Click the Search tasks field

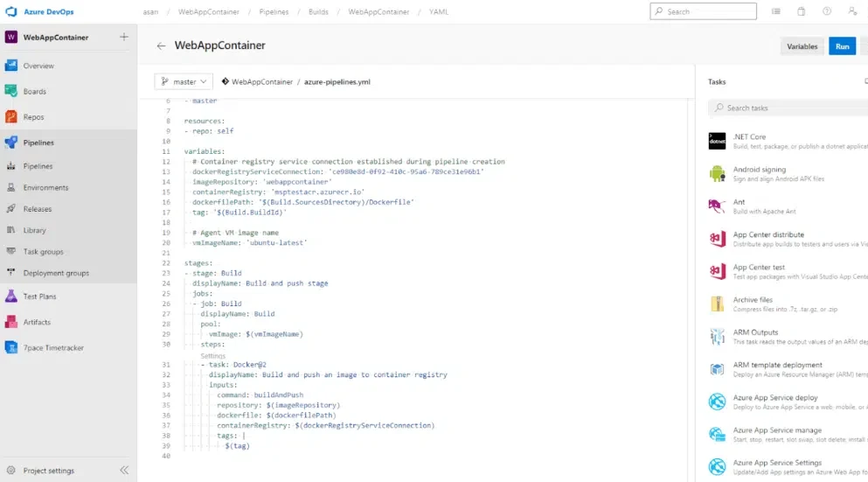pos(788,108)
